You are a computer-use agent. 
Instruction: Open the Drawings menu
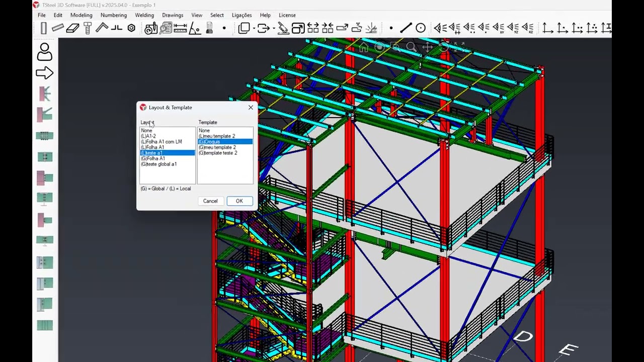[x=173, y=15]
